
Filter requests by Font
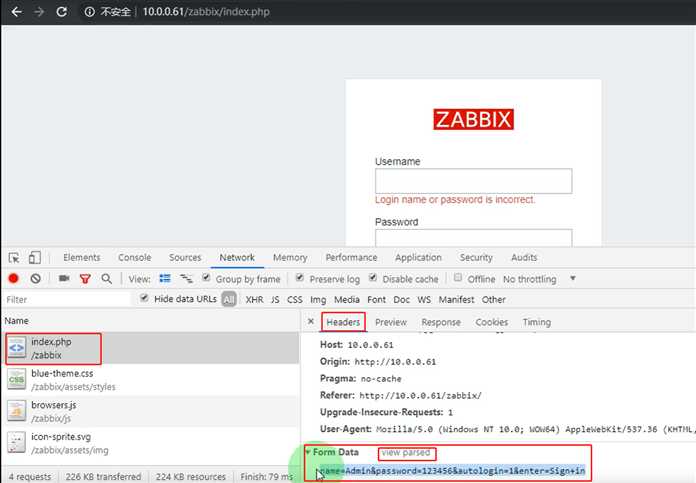[376, 300]
